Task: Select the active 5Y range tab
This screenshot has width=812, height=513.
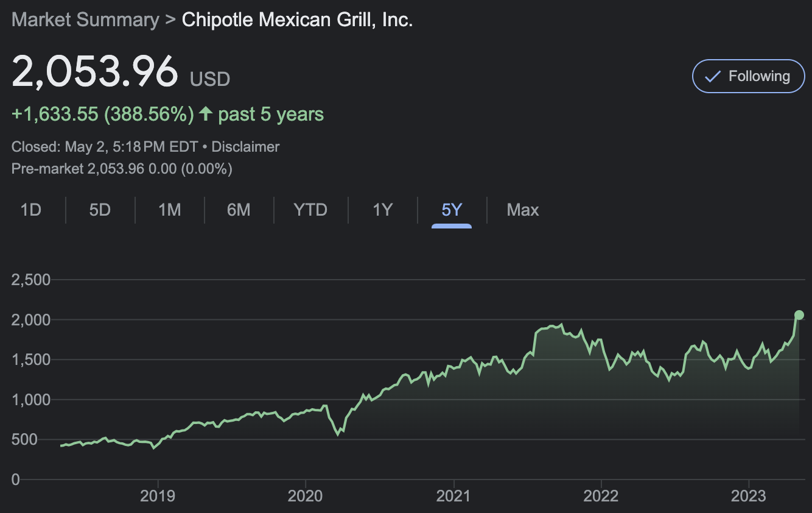Action: pos(452,210)
